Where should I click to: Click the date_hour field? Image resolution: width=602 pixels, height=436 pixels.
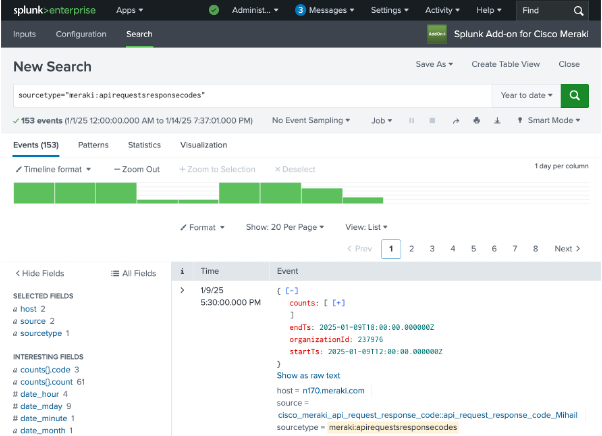point(40,394)
